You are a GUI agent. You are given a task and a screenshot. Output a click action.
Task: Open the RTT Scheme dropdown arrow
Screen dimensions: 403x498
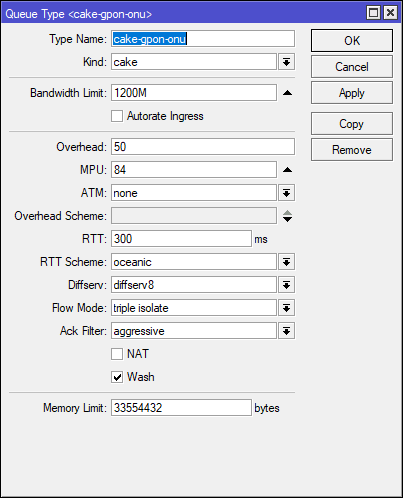point(286,262)
